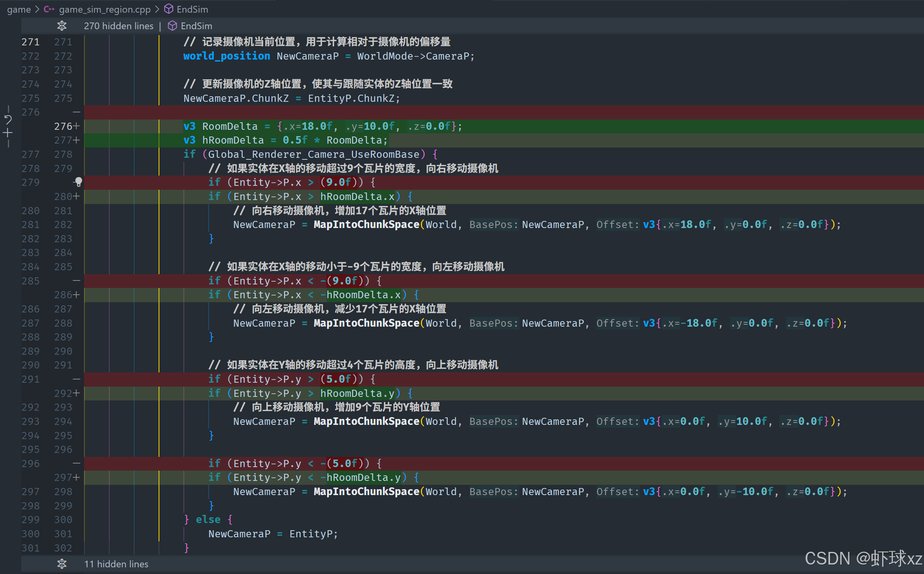Open the lightbulb code action on line 279
Image resolution: width=924 pixels, height=574 pixels.
(79, 182)
